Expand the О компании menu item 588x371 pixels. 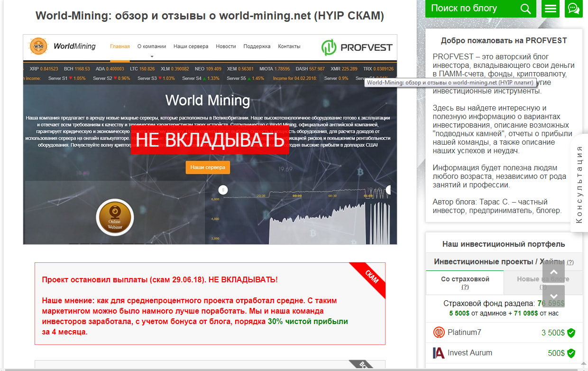[152, 46]
